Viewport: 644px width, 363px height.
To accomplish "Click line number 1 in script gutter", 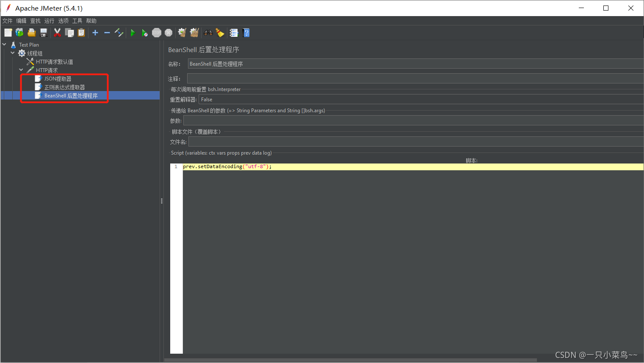I will 176,166.
